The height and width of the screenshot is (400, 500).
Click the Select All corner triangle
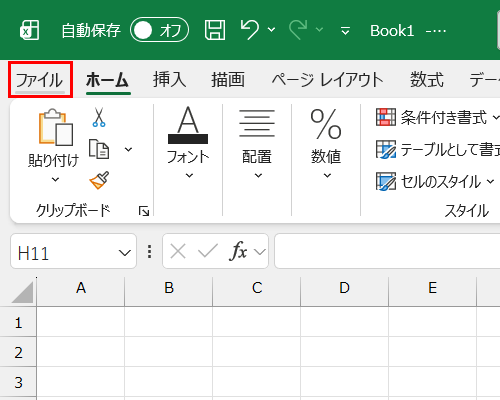click(x=23, y=292)
